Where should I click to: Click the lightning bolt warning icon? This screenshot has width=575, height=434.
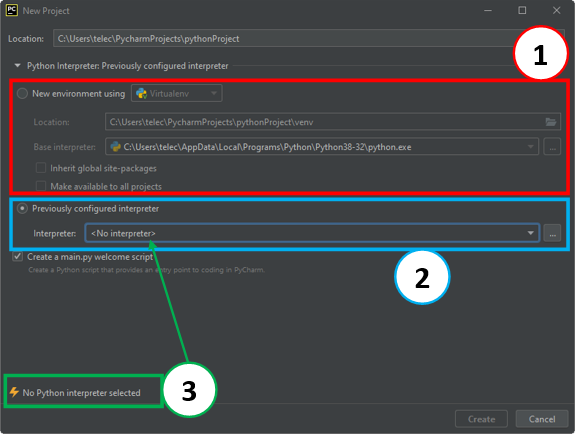tap(14, 392)
